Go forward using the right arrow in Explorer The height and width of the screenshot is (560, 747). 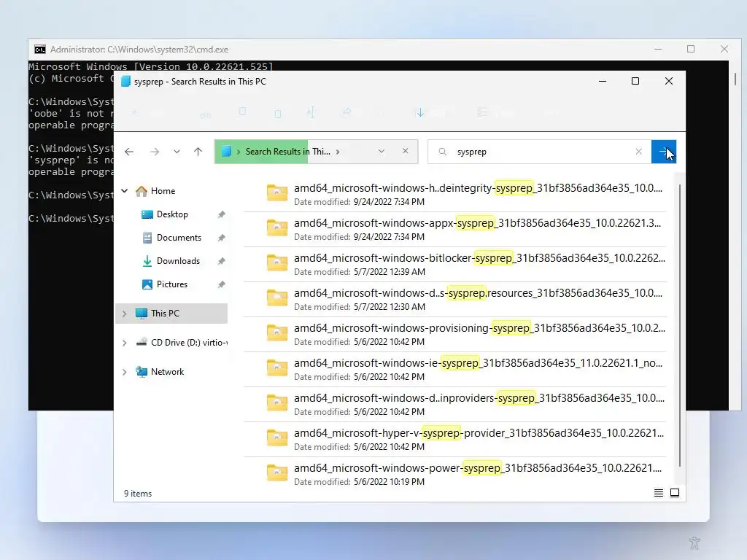point(155,152)
